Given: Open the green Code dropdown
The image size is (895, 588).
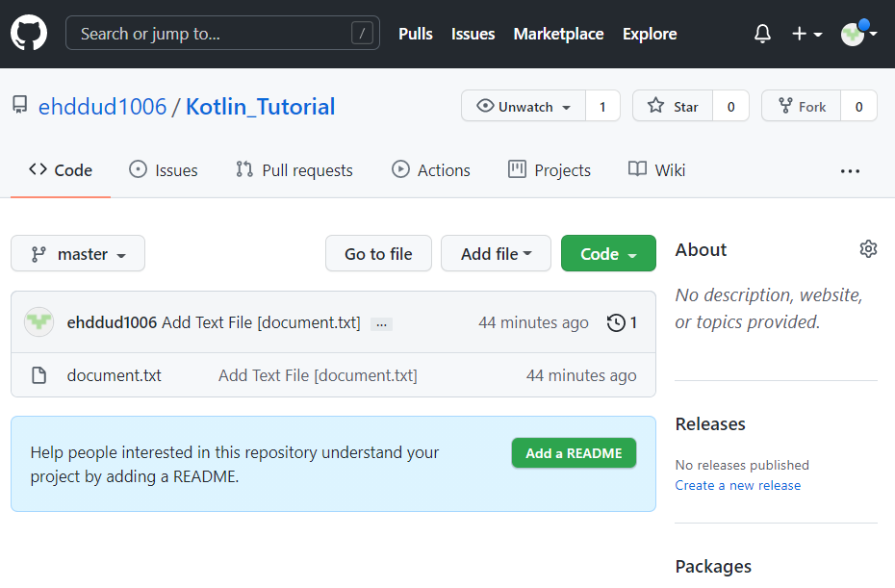Looking at the screenshot, I should coord(608,253).
